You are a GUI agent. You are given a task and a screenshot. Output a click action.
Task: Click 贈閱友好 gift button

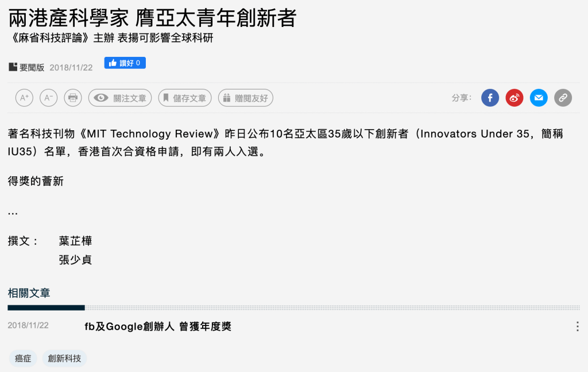tap(246, 98)
